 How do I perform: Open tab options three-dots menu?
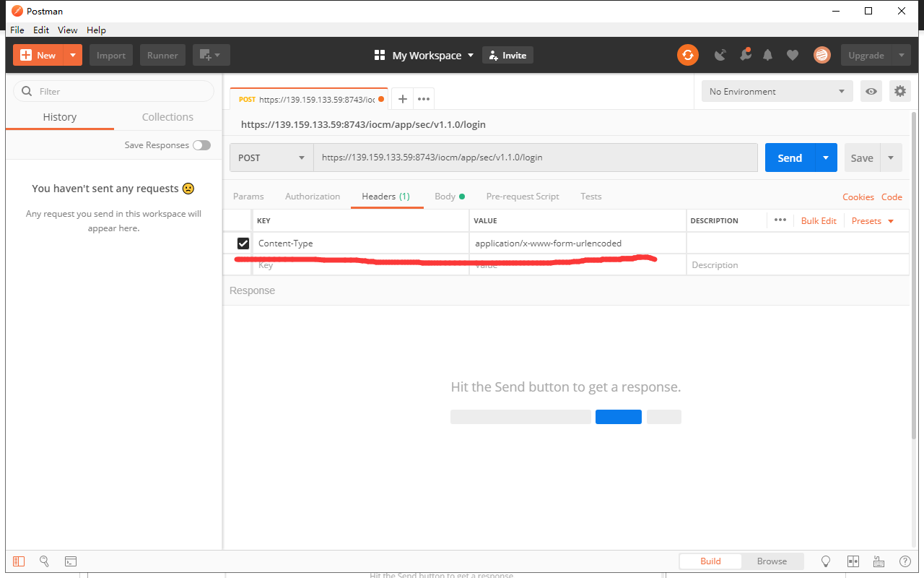point(424,99)
